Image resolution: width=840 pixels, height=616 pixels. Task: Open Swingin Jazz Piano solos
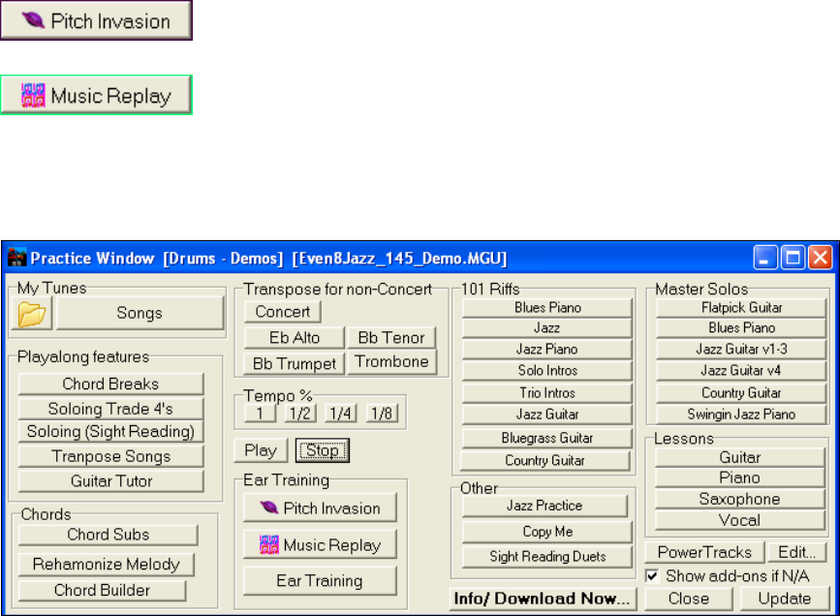[x=741, y=415]
